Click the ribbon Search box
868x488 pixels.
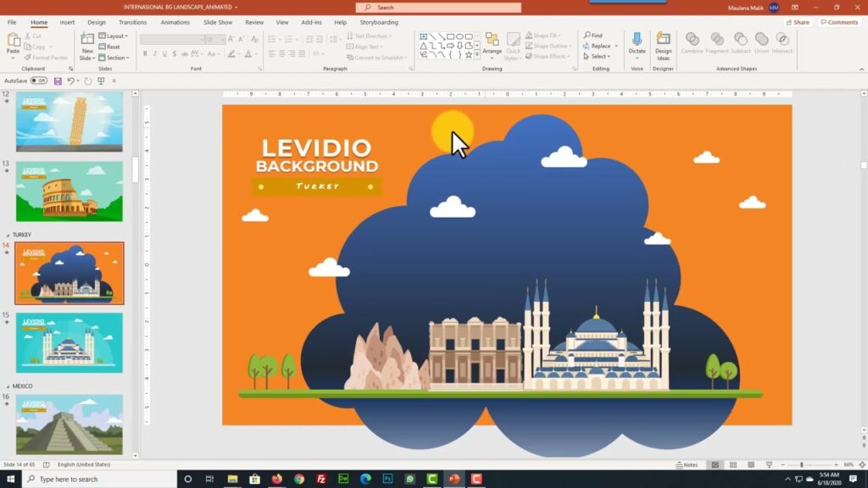click(x=438, y=8)
